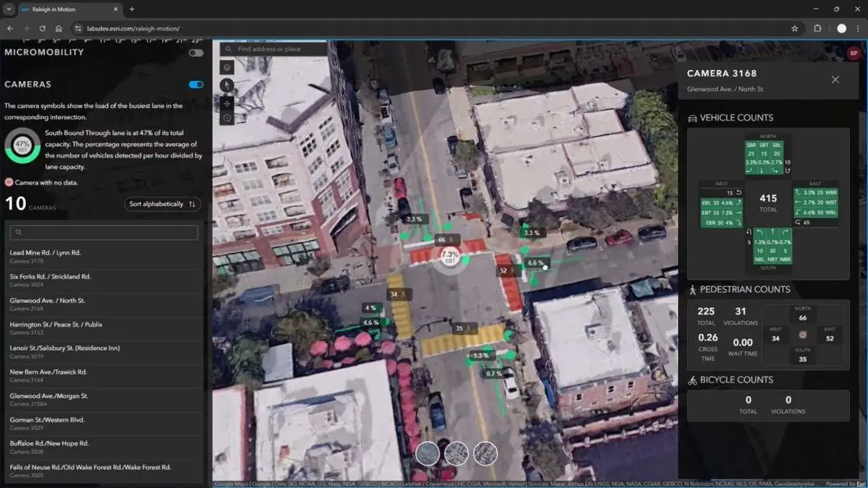Click the pedestrian East 52 tile
The height and width of the screenshot is (488, 868).
[830, 335]
